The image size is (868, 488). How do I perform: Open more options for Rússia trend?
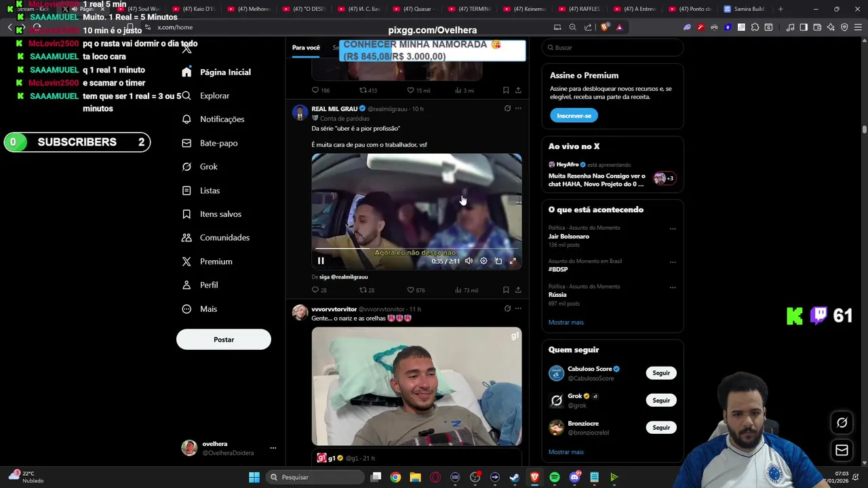tap(673, 287)
